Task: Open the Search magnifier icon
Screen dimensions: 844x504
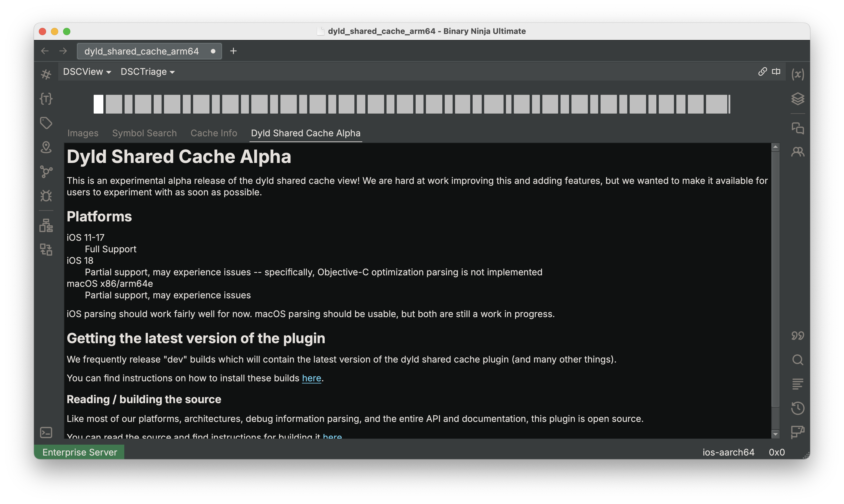Action: coord(797,360)
